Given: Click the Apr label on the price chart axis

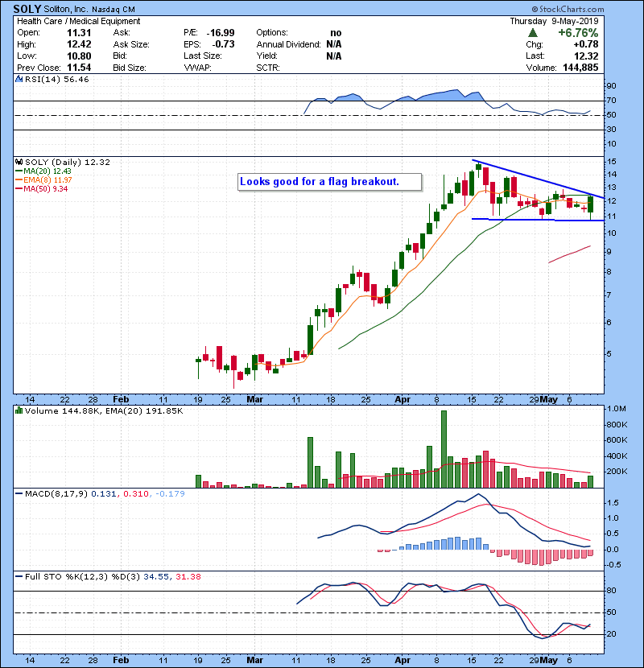Looking at the screenshot, I should click(402, 400).
